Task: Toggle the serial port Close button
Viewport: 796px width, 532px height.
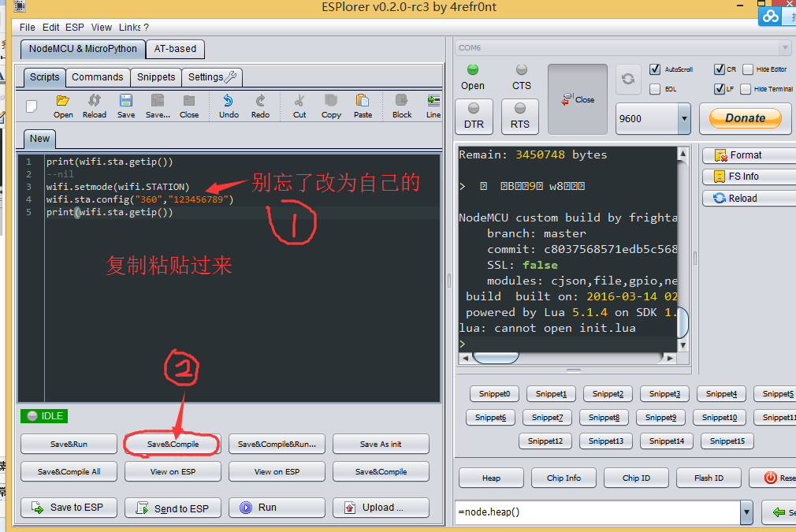Action: tap(578, 99)
